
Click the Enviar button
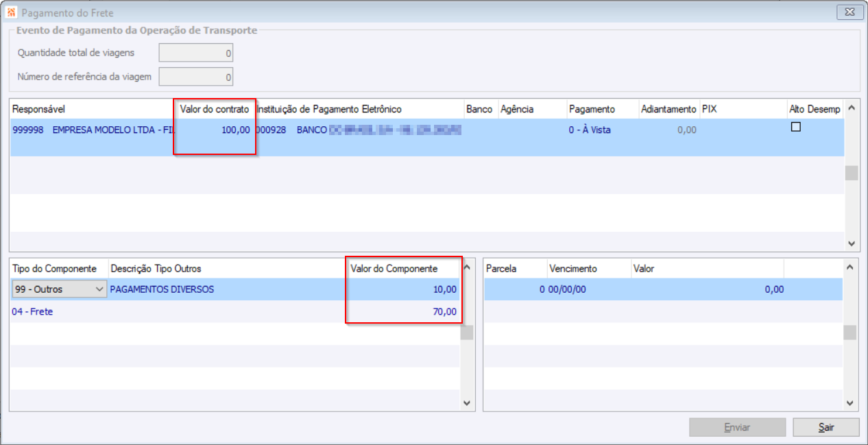pyautogui.click(x=737, y=427)
